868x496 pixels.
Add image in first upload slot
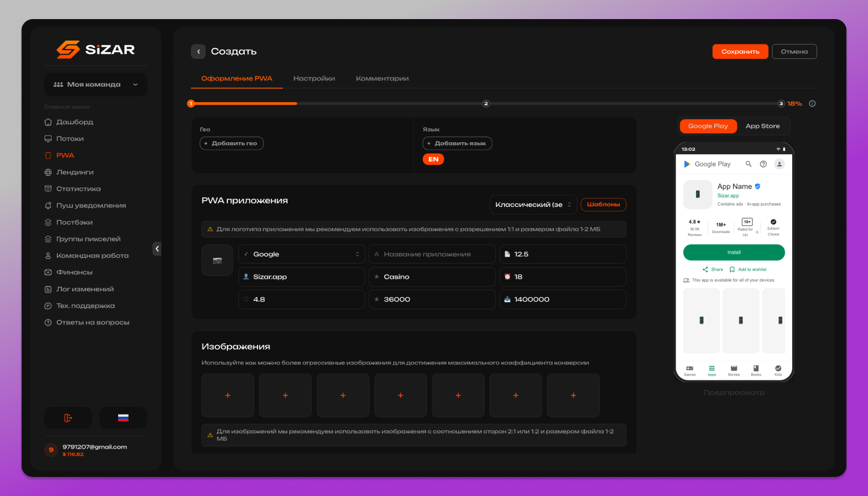227,395
